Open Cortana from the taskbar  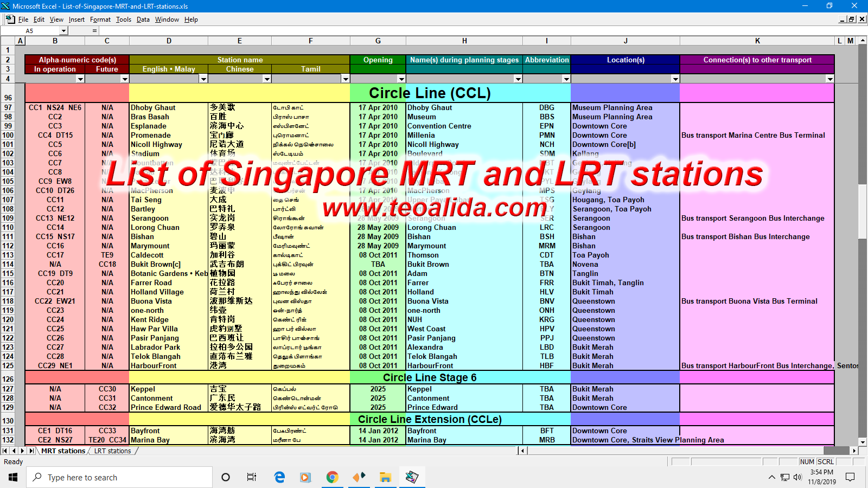click(x=226, y=477)
